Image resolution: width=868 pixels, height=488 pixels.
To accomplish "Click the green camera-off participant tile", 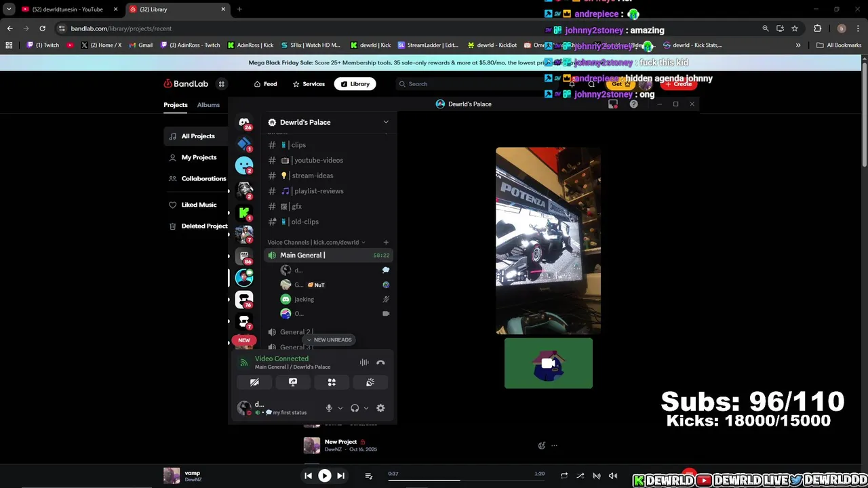I will [x=549, y=363].
